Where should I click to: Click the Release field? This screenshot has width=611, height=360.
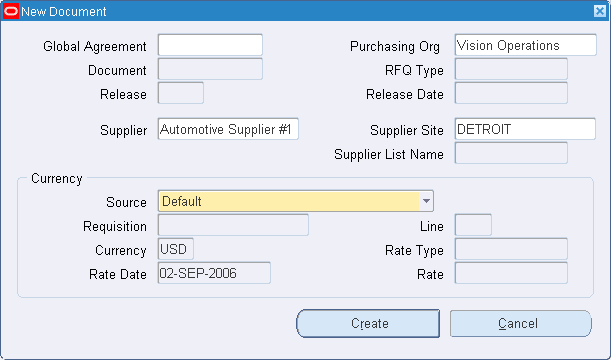180,93
